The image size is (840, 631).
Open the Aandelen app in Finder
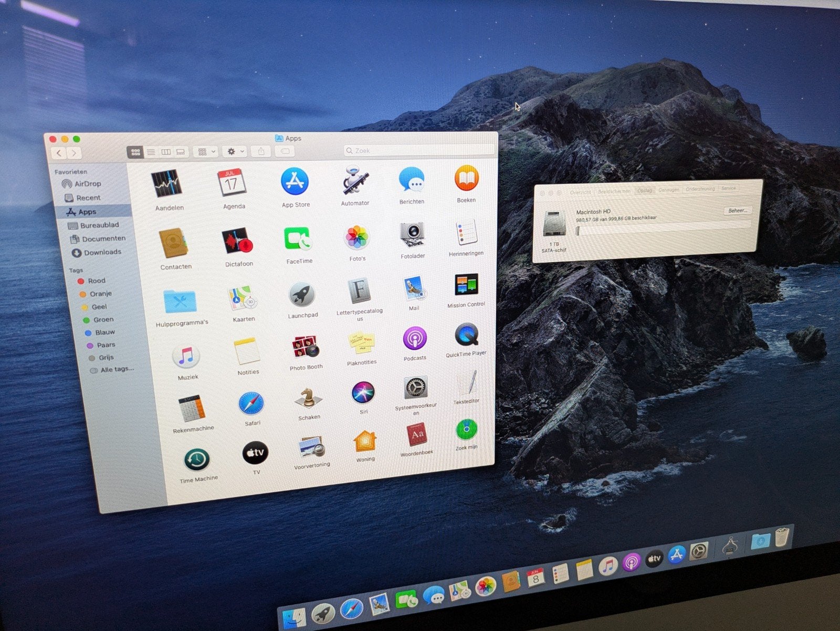pyautogui.click(x=167, y=184)
